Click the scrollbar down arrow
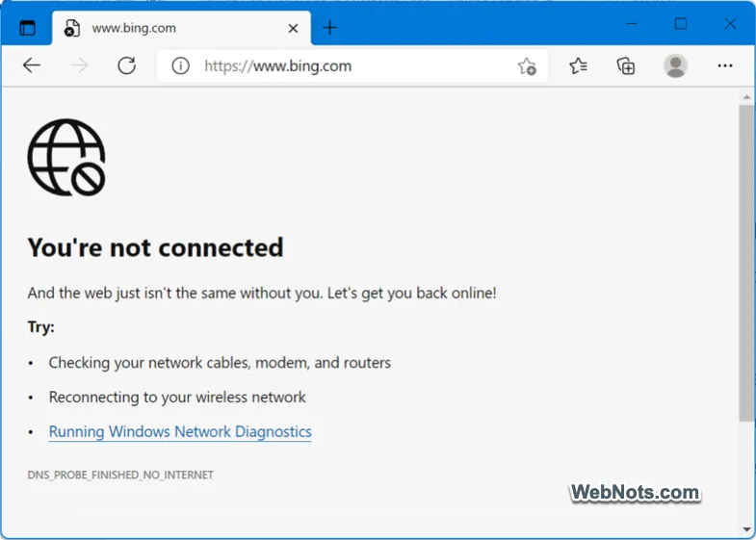 pos(746,529)
